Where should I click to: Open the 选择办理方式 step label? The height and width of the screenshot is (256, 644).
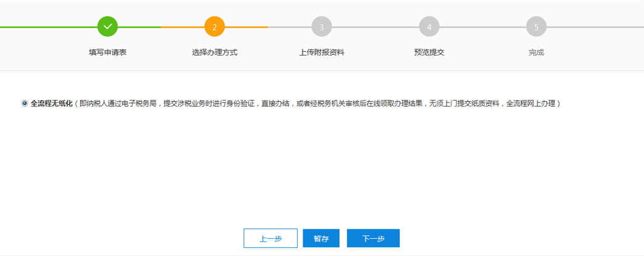[214, 52]
